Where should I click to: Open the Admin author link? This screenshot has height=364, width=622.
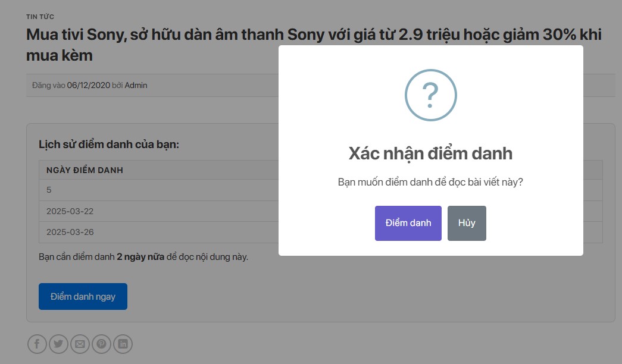tap(136, 85)
